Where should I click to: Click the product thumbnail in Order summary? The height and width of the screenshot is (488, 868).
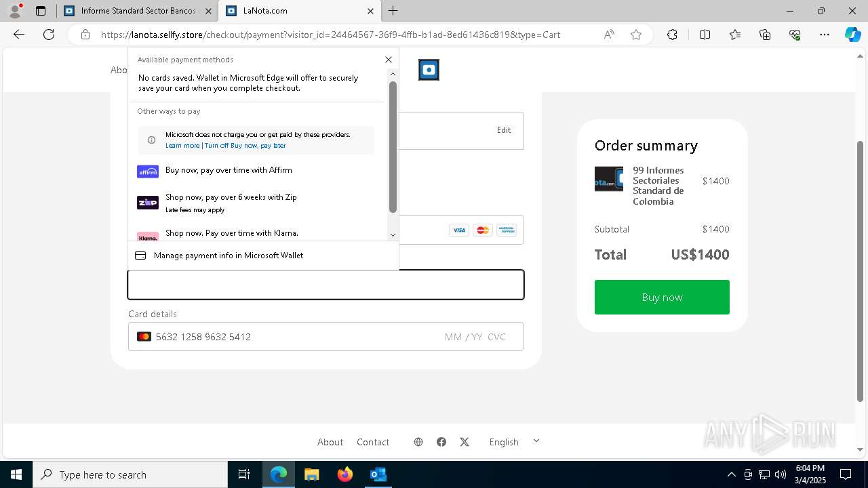point(609,179)
